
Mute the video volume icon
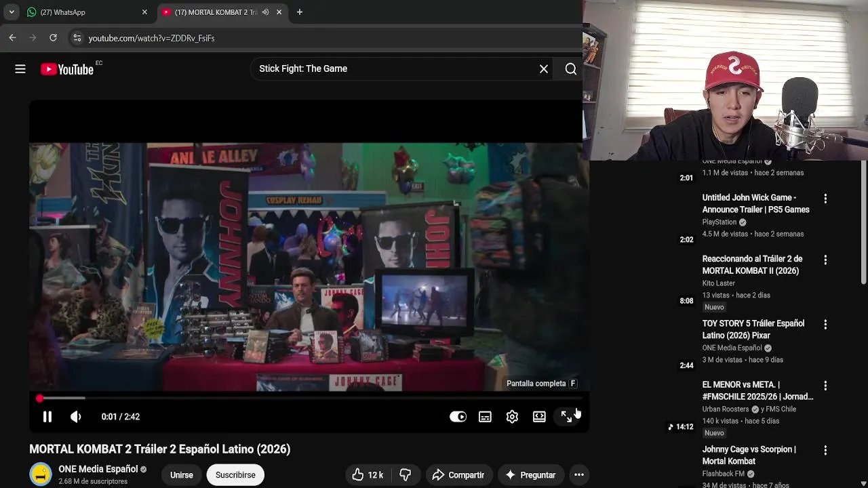(x=76, y=417)
